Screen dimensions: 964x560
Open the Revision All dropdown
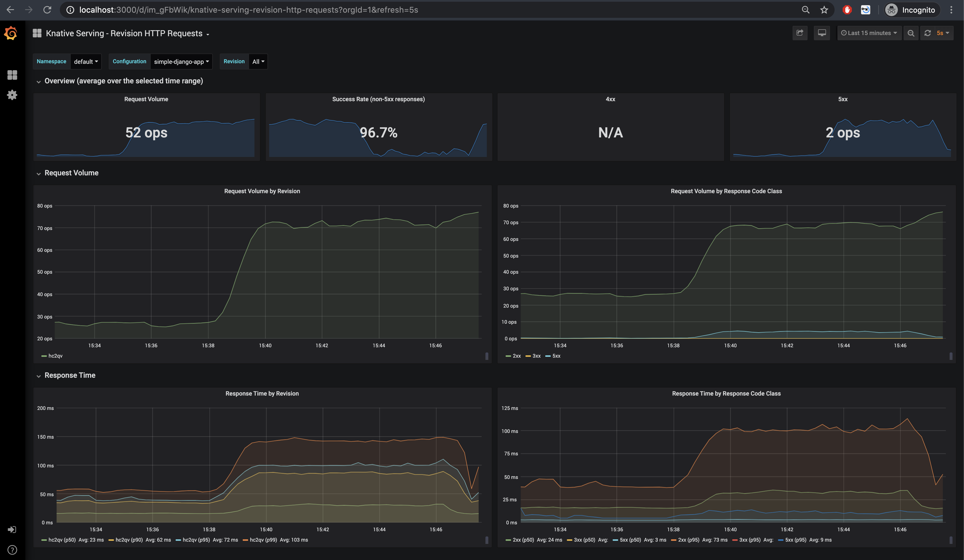pos(258,62)
